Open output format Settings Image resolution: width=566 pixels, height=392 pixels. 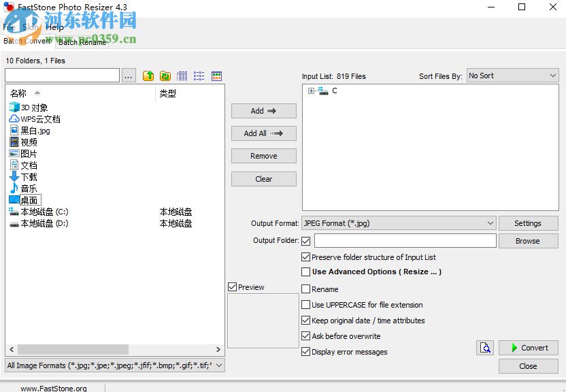coord(529,223)
